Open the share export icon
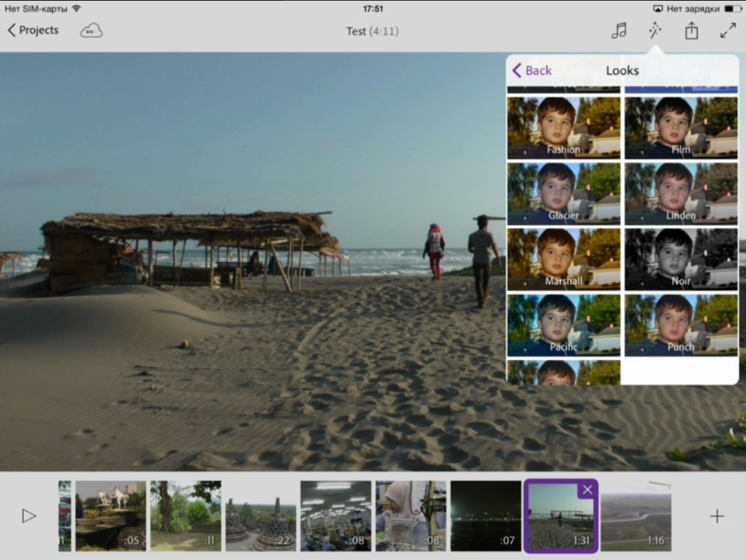This screenshot has width=746, height=560. click(x=691, y=30)
